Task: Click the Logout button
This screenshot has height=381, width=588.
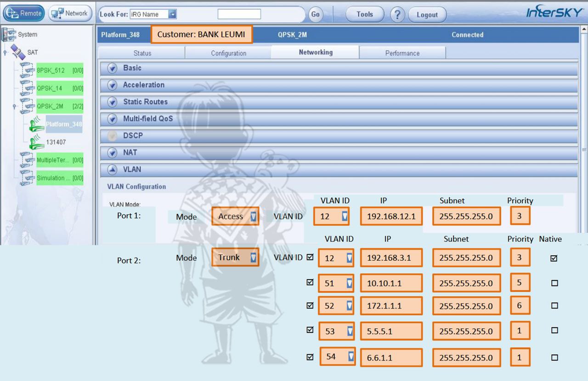Action: click(x=427, y=15)
